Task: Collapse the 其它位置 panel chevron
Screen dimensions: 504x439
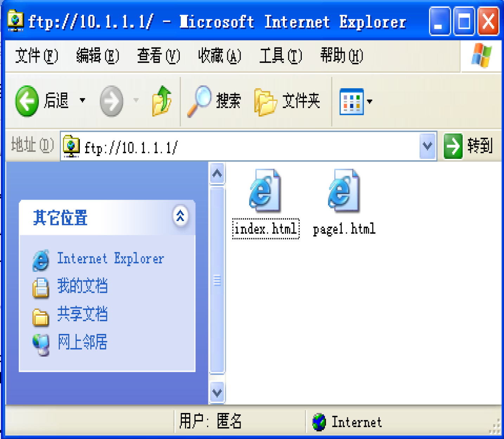Action: (180, 216)
